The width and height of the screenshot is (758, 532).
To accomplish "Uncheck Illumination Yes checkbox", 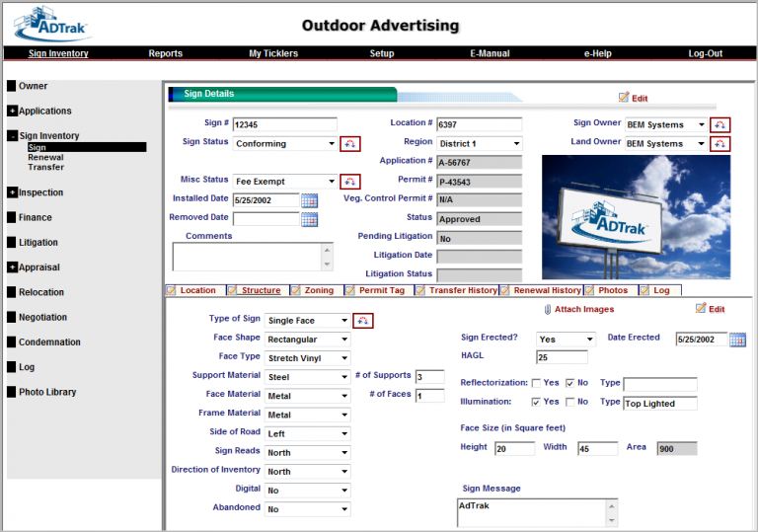I will 536,402.
